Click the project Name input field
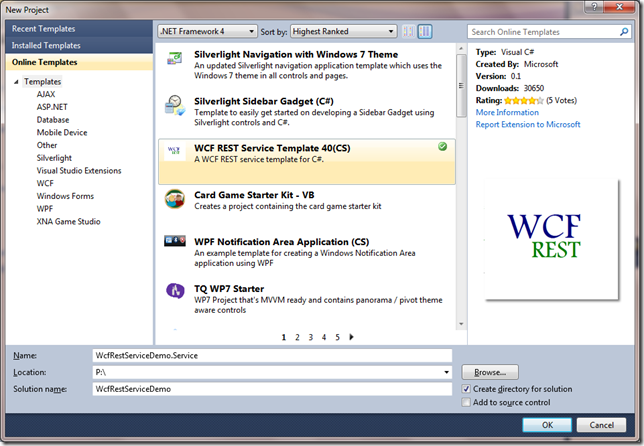 pyautogui.click(x=272, y=355)
